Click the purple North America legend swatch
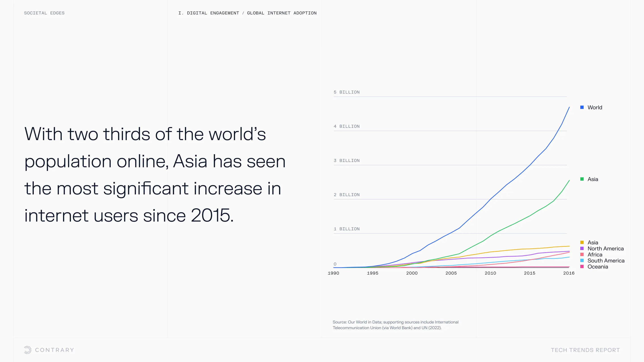The image size is (644, 362). [x=582, y=248]
